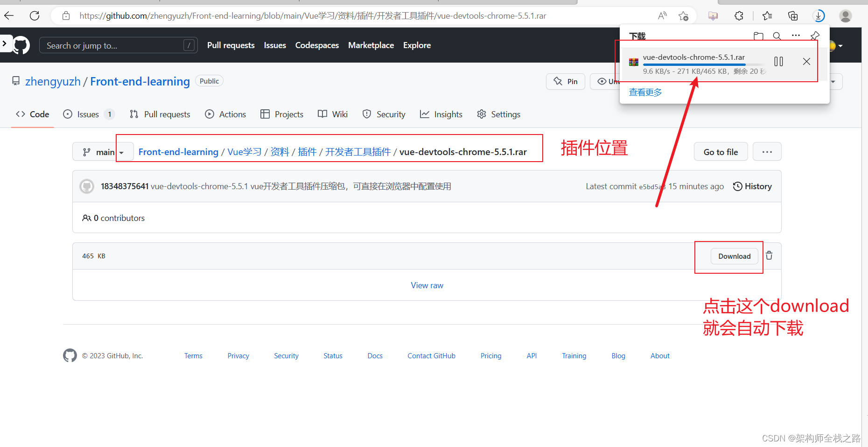Switch to the repository Pull requests tab
868x447 pixels.
(x=160, y=114)
